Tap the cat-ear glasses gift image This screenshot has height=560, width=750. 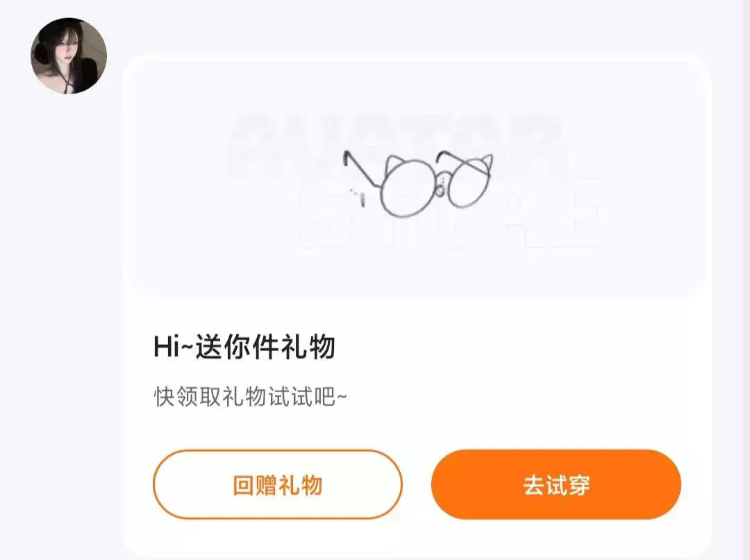click(418, 184)
